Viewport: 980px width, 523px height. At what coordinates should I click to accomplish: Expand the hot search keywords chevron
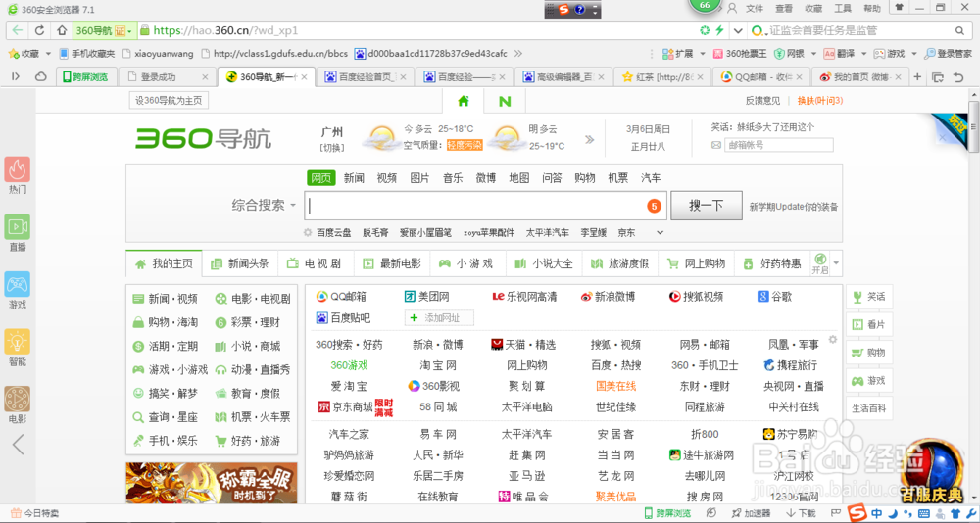coord(660,232)
